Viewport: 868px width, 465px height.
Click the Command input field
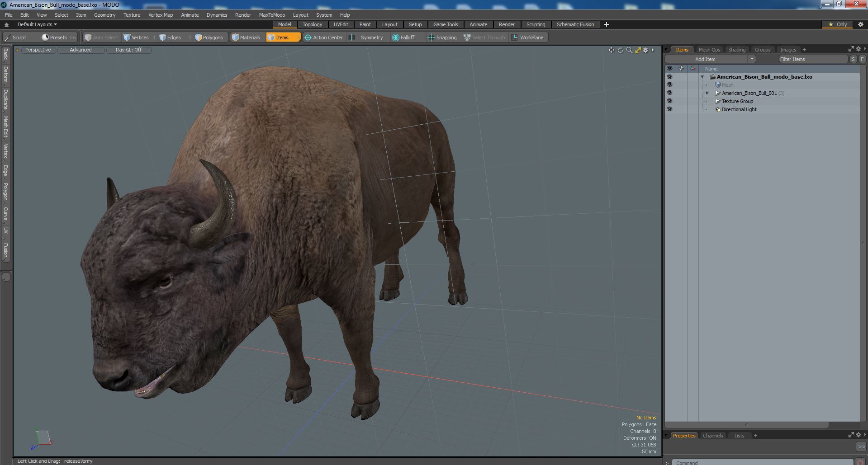coord(763,462)
